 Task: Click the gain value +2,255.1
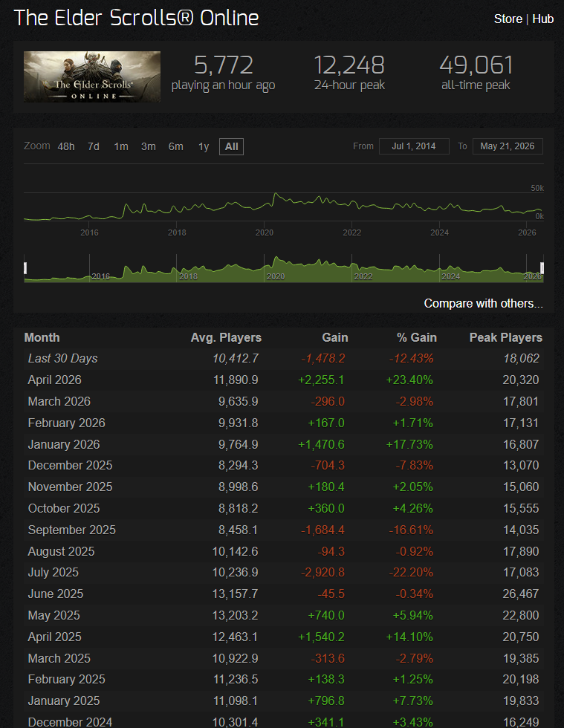pyautogui.click(x=321, y=380)
